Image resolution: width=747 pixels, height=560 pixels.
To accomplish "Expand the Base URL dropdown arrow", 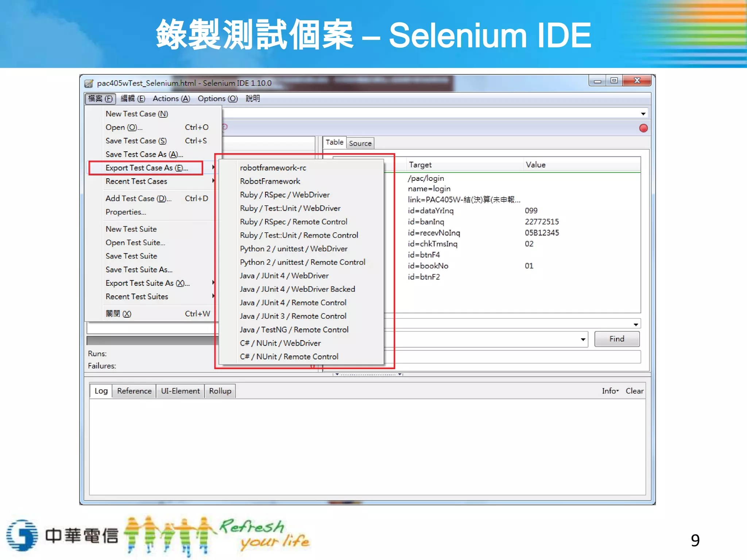I will (643, 114).
